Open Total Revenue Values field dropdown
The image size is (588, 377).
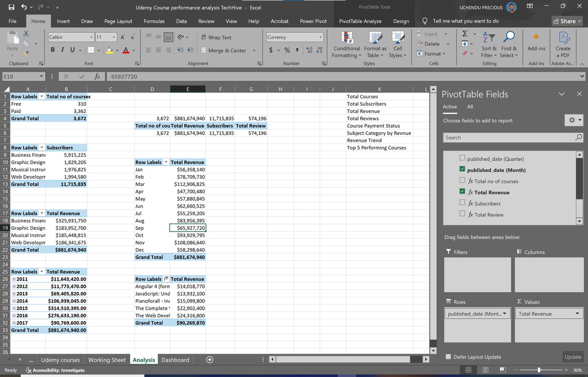578,314
